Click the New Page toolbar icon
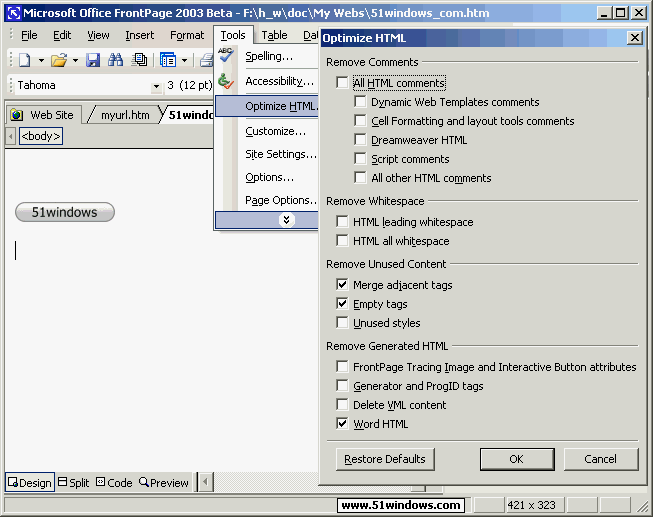 pos(23,61)
